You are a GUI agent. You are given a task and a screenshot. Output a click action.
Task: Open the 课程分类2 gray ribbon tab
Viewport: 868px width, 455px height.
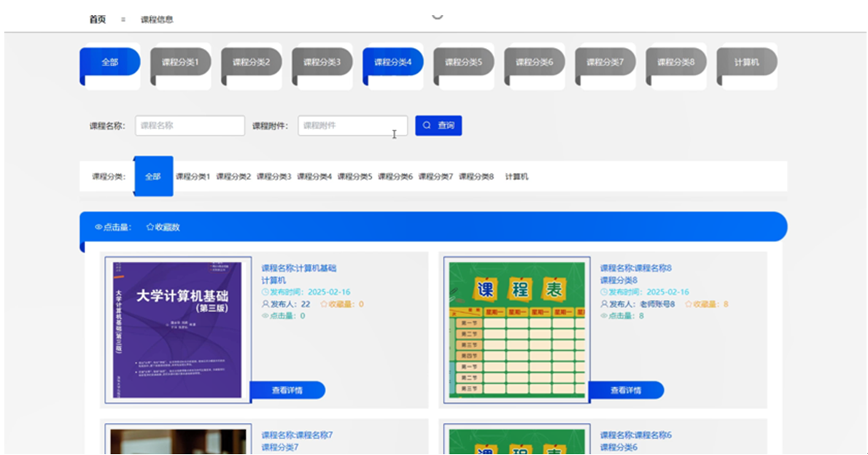click(x=252, y=63)
